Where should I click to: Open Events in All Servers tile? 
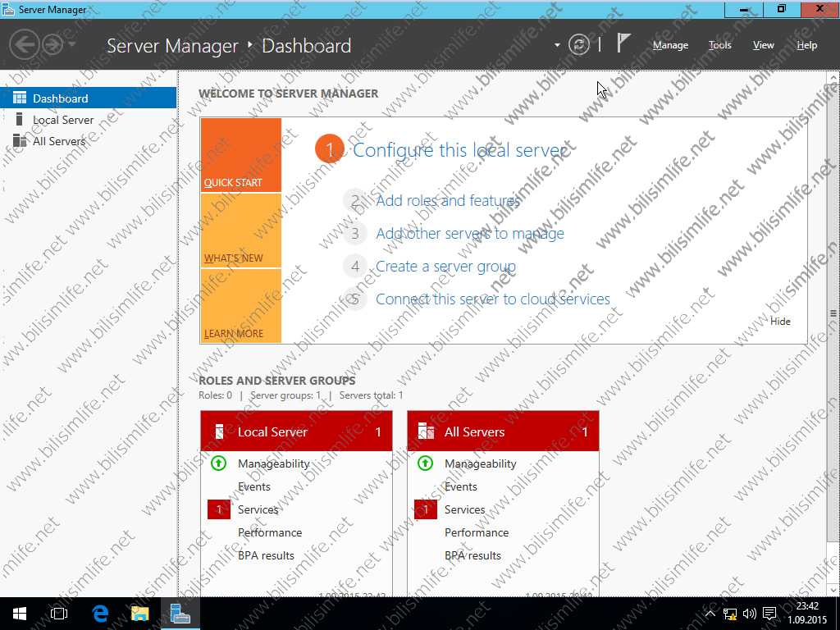pyautogui.click(x=461, y=486)
